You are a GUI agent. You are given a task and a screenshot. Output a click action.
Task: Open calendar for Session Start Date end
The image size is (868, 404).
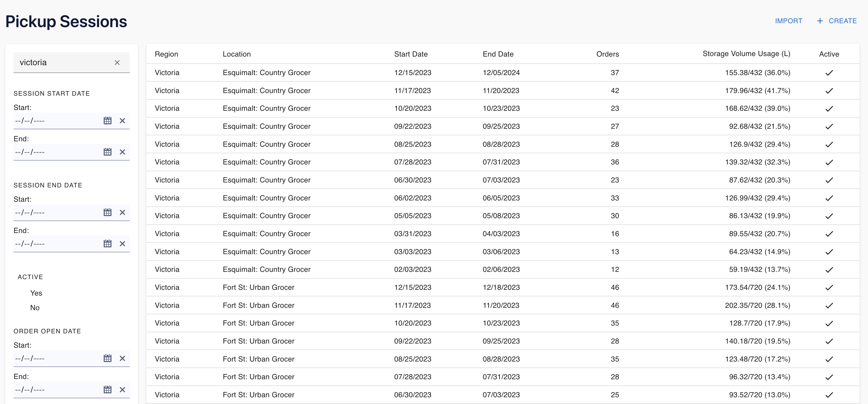(x=108, y=152)
